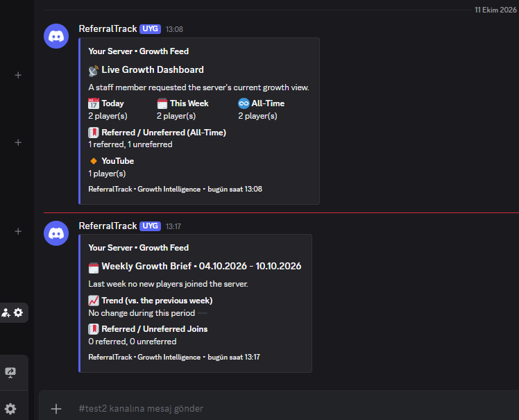519x420 pixels.
Task: Open ReferralTrack avatar on the 13:17 message
Action: 56,233
